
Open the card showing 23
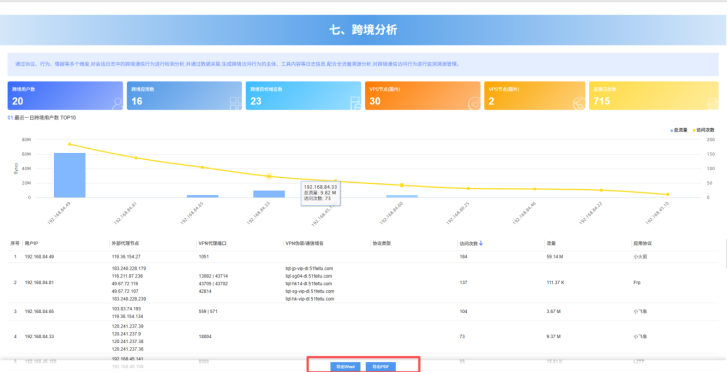pos(303,96)
